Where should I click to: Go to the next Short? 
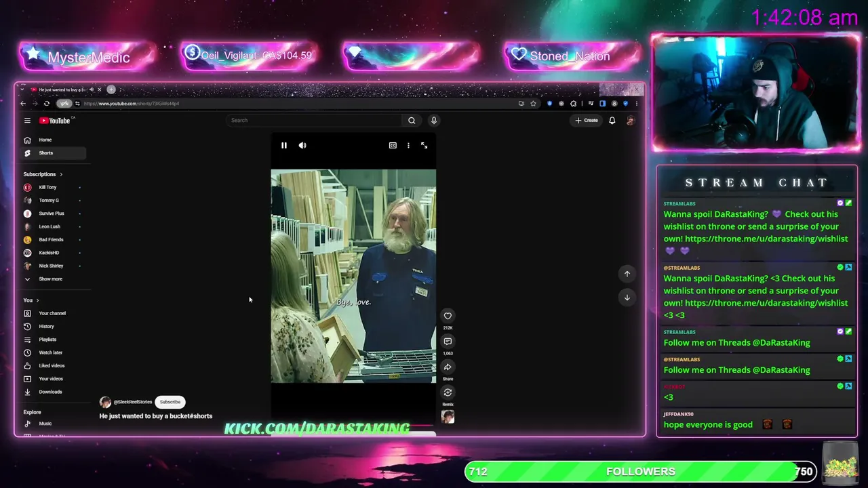(627, 298)
